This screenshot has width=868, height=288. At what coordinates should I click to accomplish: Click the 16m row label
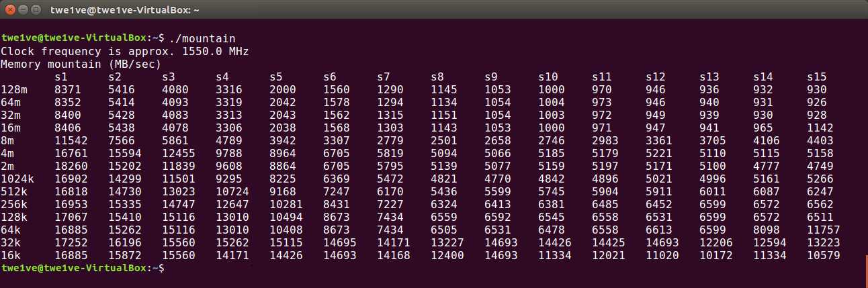click(11, 128)
